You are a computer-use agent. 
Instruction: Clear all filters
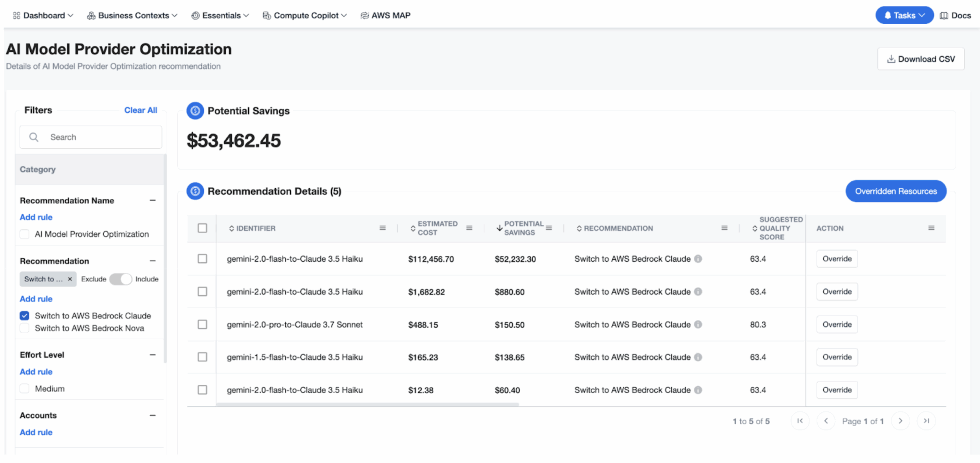[140, 110]
